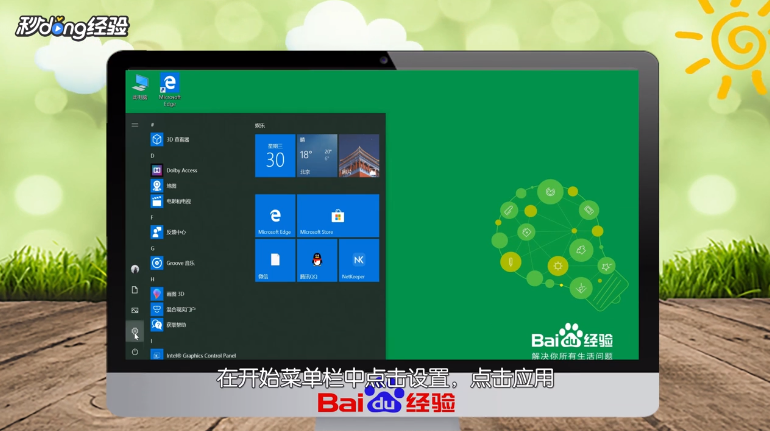Click the Power icon in Start sidebar
Image resolution: width=770 pixels, height=431 pixels.
135,352
